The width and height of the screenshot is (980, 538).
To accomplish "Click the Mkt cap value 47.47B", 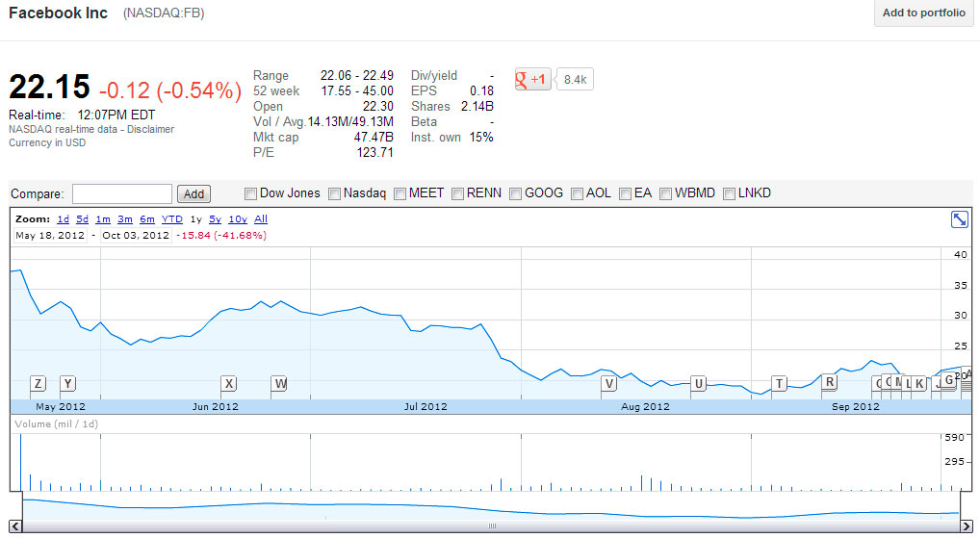I will coord(374,138).
